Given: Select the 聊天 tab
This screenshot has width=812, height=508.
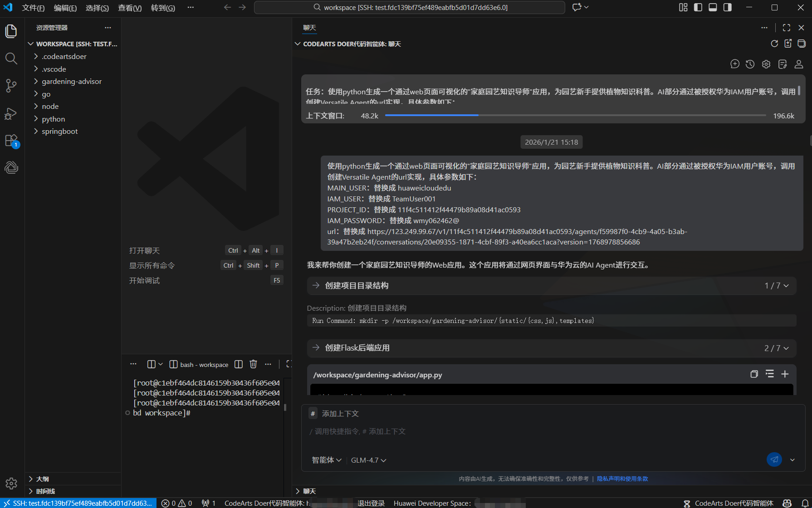Looking at the screenshot, I should coord(309,28).
